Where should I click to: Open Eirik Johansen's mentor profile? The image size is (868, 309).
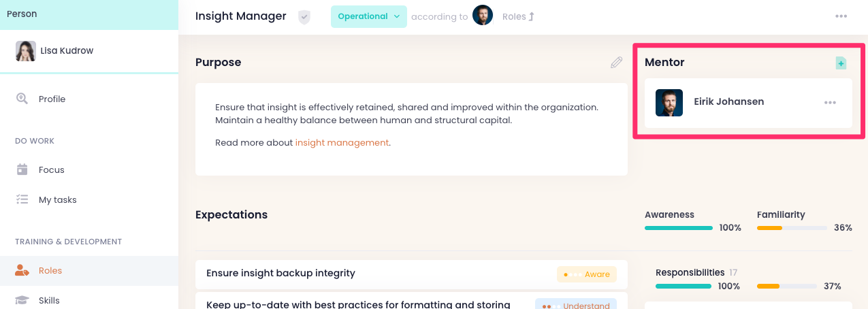[728, 102]
